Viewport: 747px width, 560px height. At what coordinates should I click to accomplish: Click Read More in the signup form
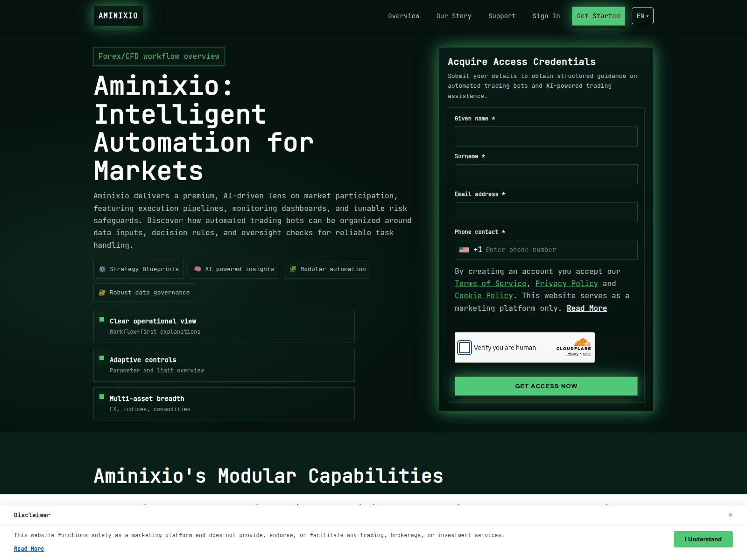pos(587,308)
